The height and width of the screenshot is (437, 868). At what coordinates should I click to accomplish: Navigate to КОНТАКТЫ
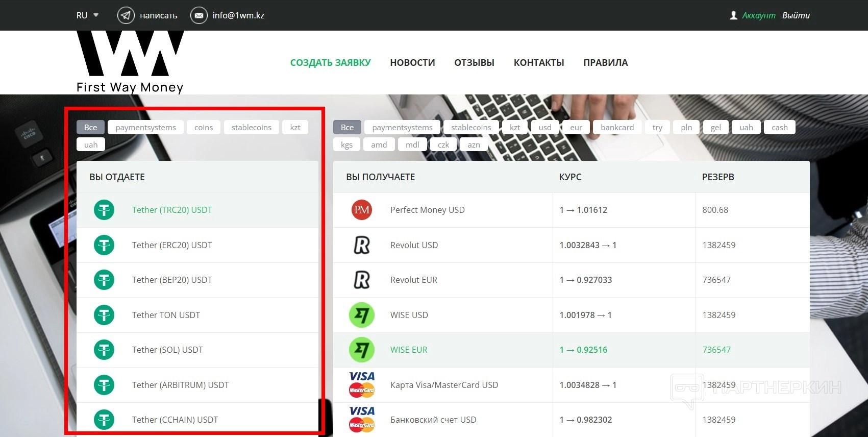point(539,63)
